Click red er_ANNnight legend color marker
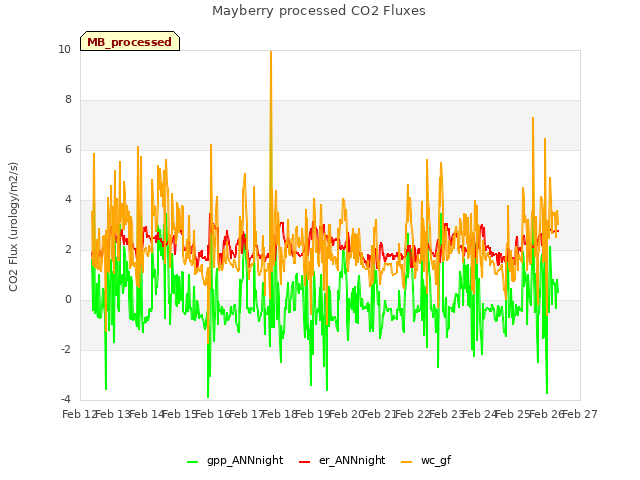 click(304, 462)
